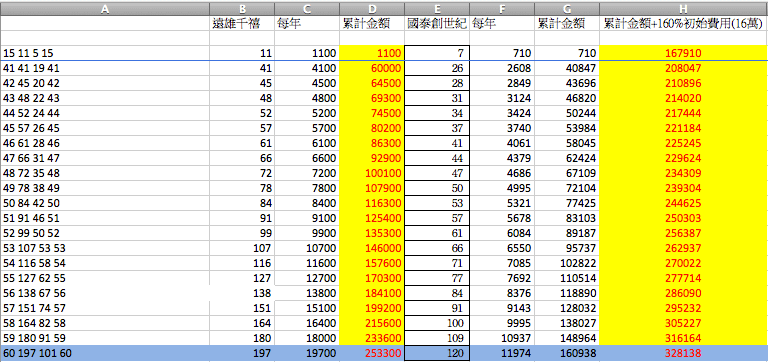This screenshot has height=362, width=768.
Task: Click the cell with value 160938
Action: 567,353
